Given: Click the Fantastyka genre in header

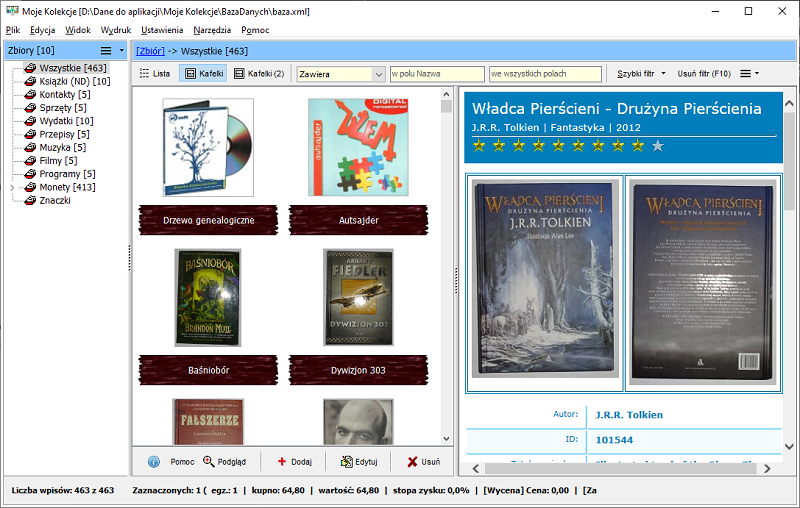Looking at the screenshot, I should point(577,128).
